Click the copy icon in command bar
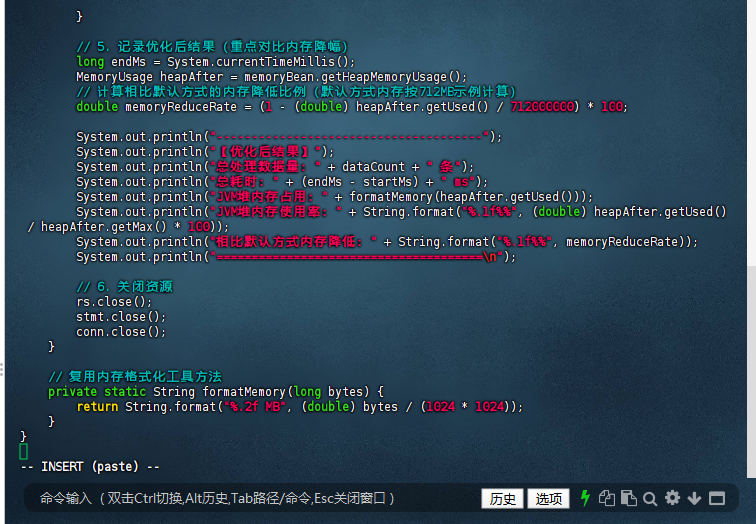 607,498
